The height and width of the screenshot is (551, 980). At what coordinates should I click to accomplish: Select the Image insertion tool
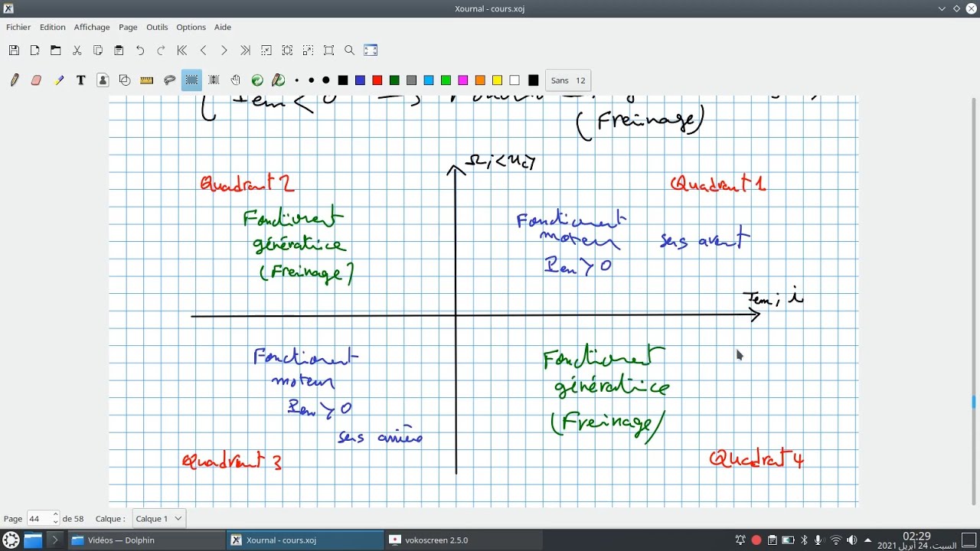click(x=103, y=80)
